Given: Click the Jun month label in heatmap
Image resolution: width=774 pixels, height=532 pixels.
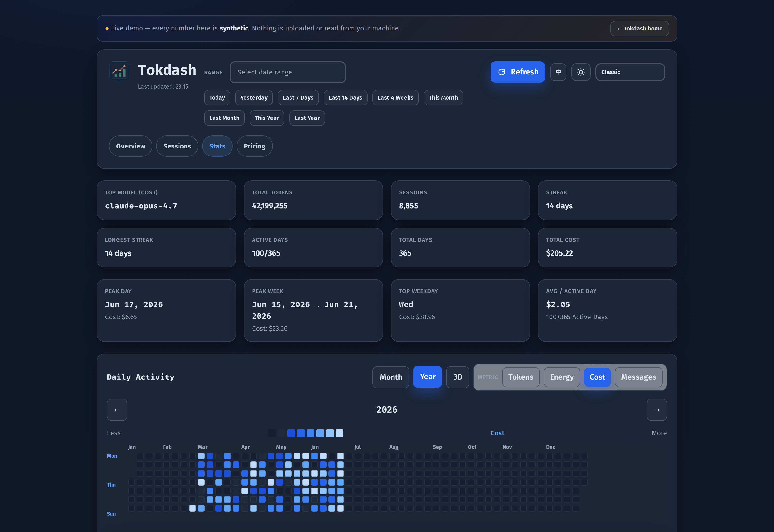Looking at the screenshot, I should click(315, 447).
